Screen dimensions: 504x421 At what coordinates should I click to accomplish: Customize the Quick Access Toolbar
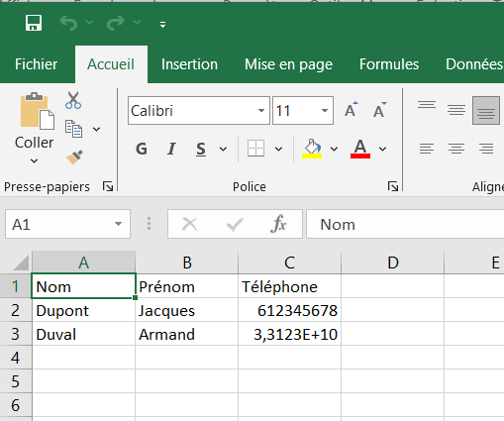pyautogui.click(x=162, y=25)
